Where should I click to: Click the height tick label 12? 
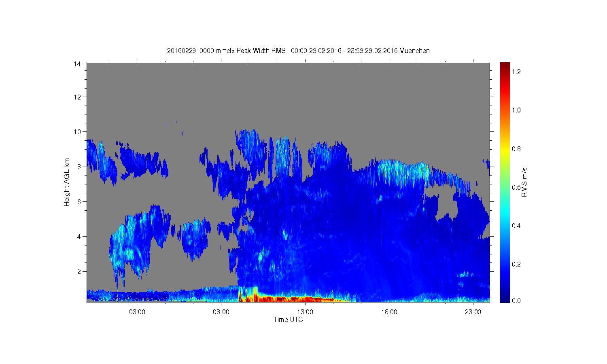click(77, 97)
